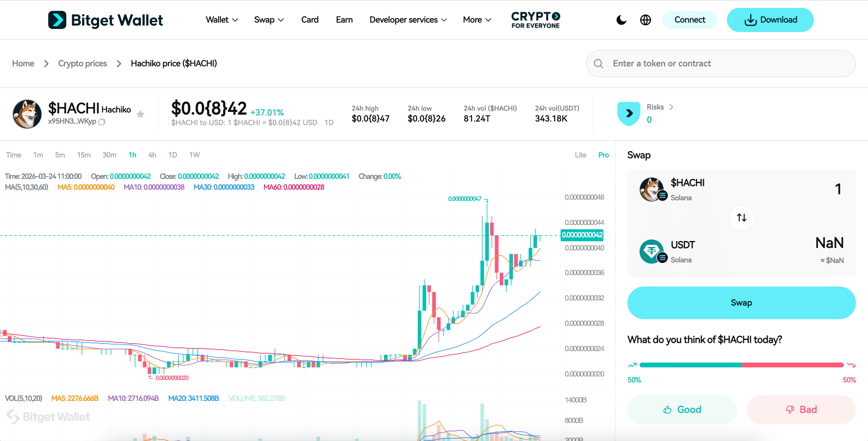Click the Connect button
The image size is (868, 441).
pyautogui.click(x=689, y=20)
